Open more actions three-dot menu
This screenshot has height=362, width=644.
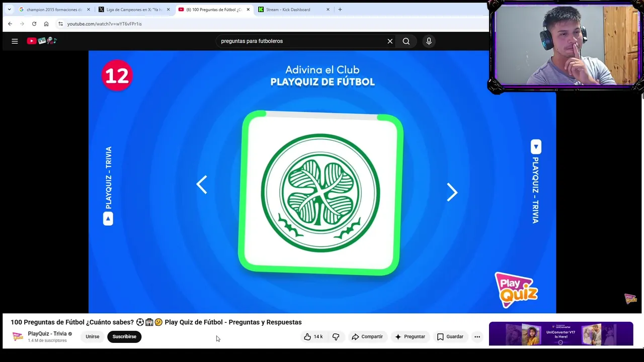tap(477, 337)
